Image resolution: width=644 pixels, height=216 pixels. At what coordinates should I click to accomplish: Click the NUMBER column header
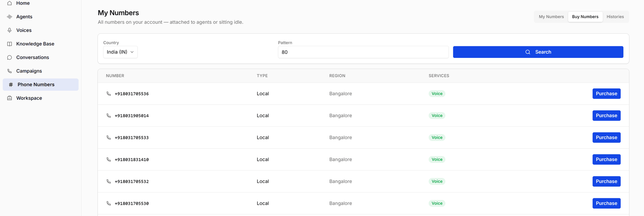115,76
